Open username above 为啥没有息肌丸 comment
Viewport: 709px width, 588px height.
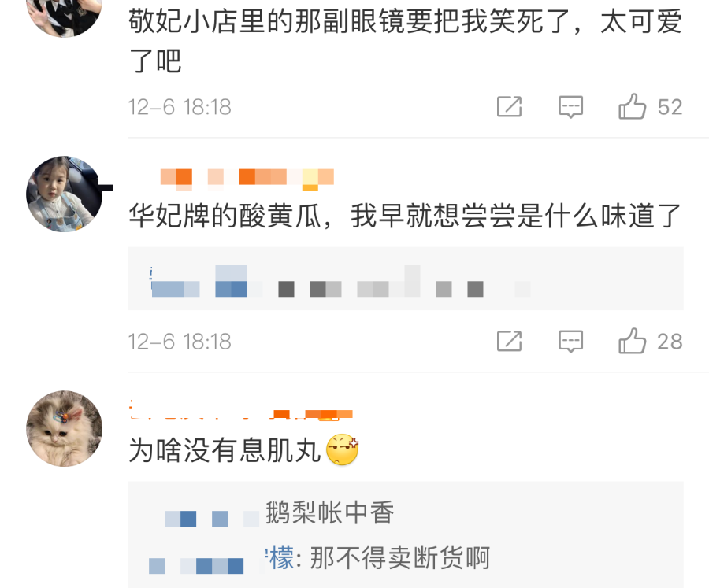tap(241, 411)
